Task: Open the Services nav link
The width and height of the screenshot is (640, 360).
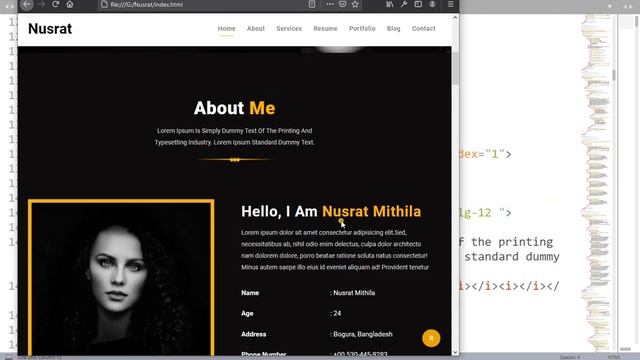Action: point(289,29)
